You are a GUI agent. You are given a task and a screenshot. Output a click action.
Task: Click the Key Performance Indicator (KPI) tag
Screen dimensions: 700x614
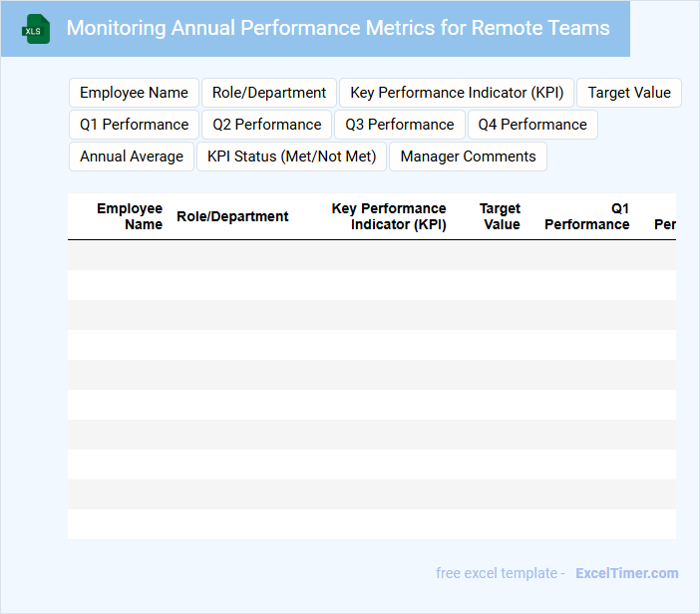pos(457,93)
